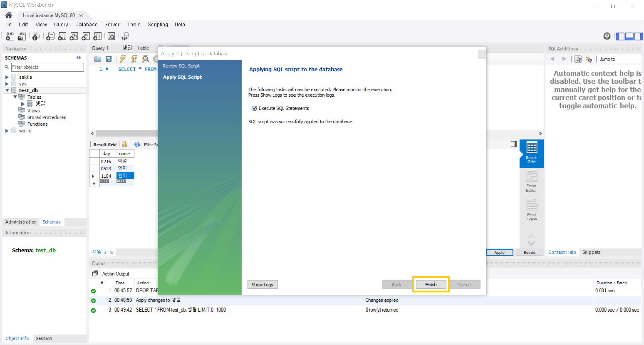Open the object inspector icon
Screen dimensions: 644x345
coord(36,36)
